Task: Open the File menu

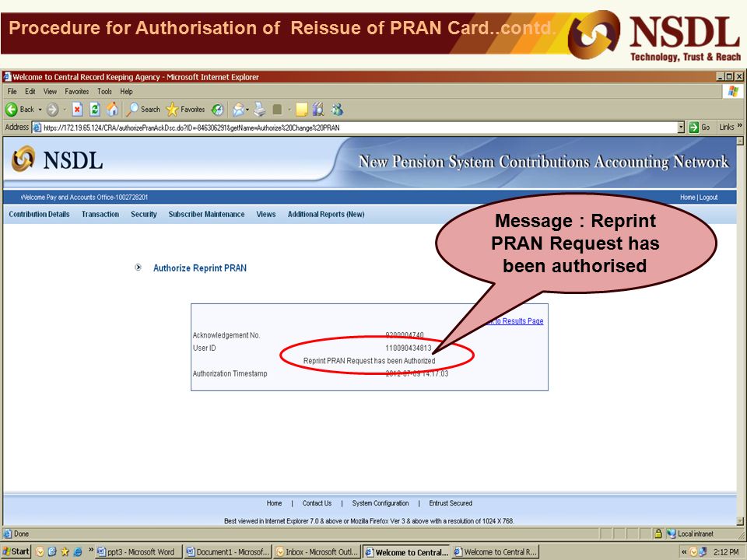Action: coord(12,92)
